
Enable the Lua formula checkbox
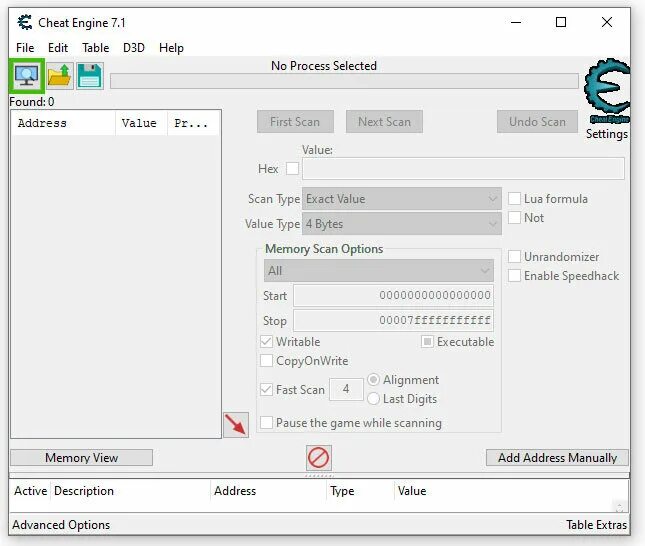click(514, 199)
